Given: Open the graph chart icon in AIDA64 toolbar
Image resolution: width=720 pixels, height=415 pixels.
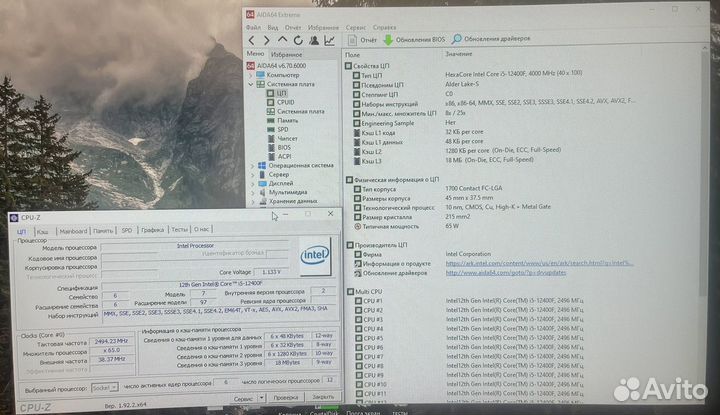Looking at the screenshot, I should pyautogui.click(x=329, y=40).
